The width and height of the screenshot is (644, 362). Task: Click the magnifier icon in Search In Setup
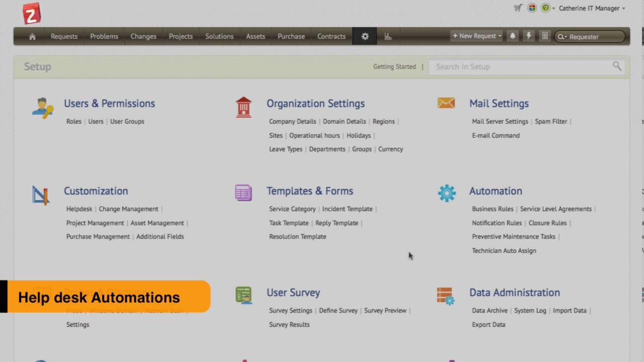(x=617, y=66)
